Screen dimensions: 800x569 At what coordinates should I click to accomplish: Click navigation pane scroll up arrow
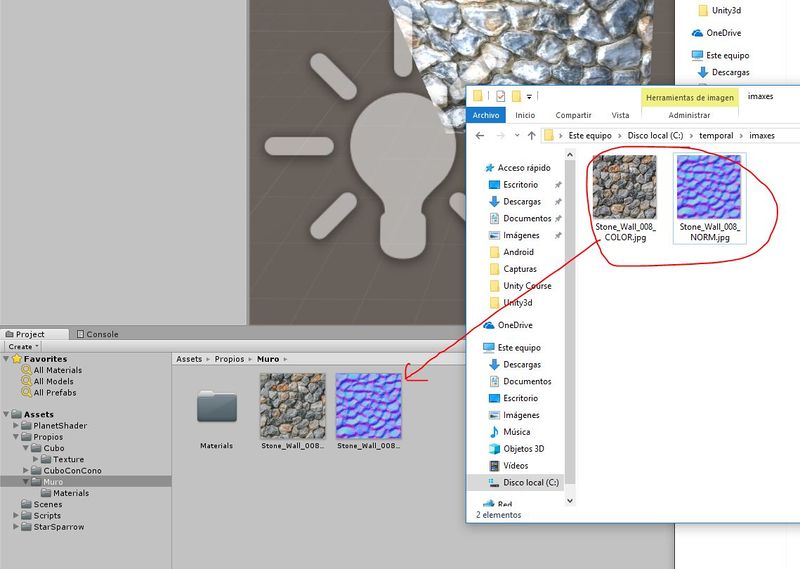[570, 155]
